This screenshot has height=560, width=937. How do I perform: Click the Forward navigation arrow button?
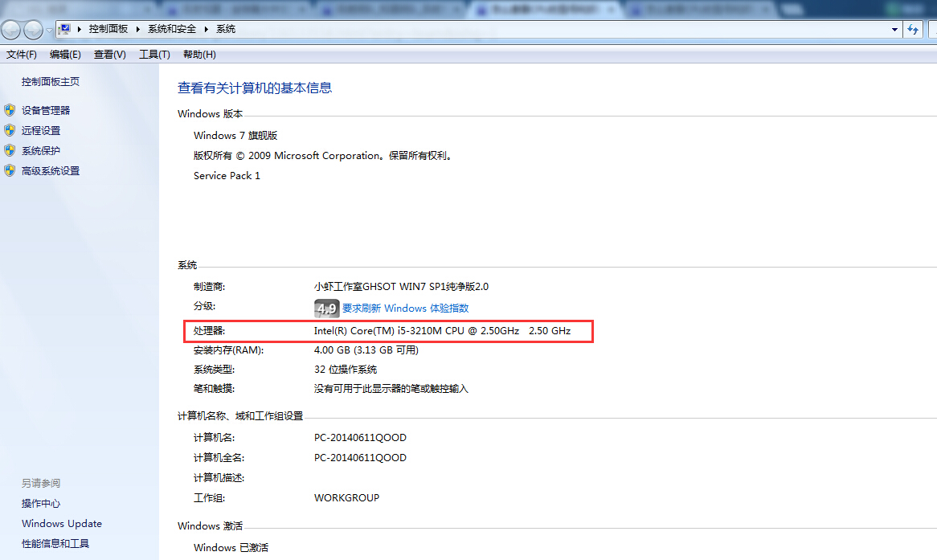pos(33,29)
